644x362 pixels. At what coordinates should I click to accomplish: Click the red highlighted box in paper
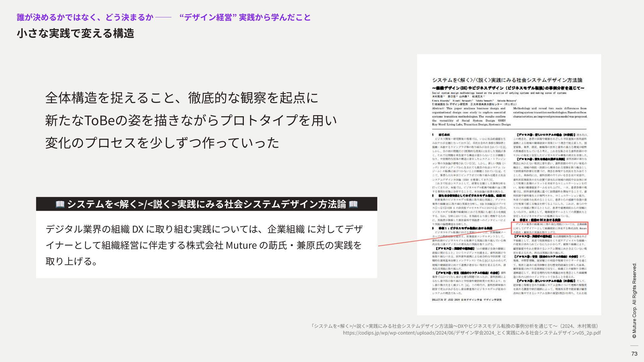[x=549, y=228]
